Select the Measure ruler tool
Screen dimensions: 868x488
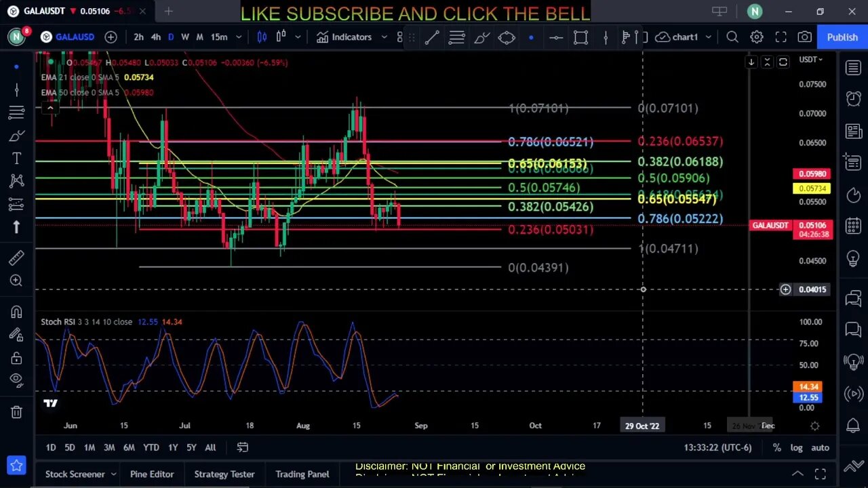click(x=16, y=258)
